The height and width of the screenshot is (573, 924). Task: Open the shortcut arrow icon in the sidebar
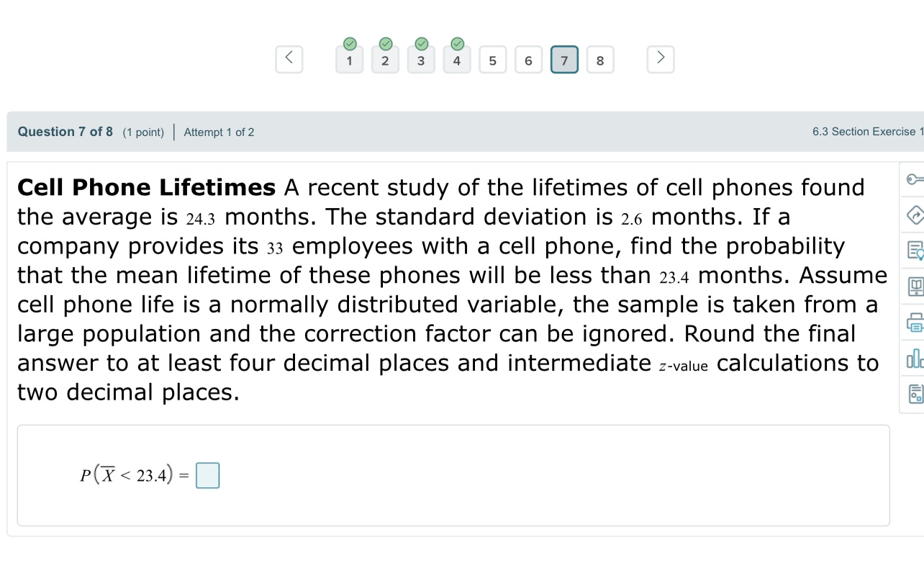point(916,215)
